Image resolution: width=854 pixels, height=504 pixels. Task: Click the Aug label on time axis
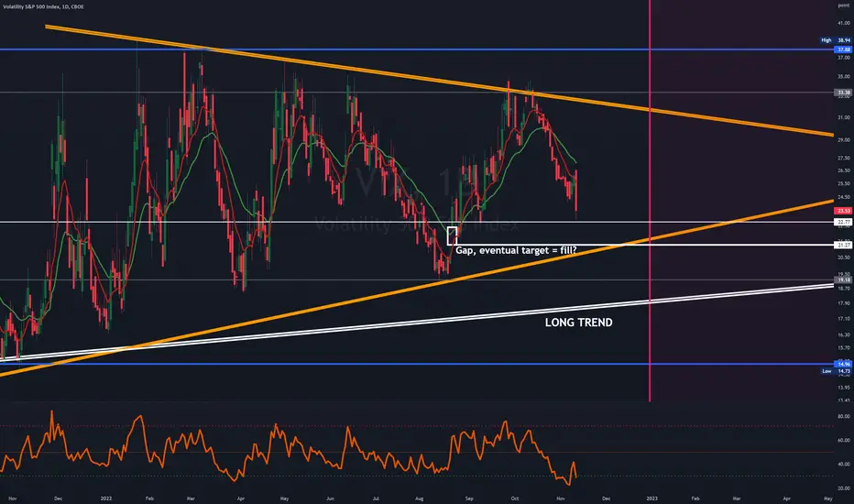[420, 499]
